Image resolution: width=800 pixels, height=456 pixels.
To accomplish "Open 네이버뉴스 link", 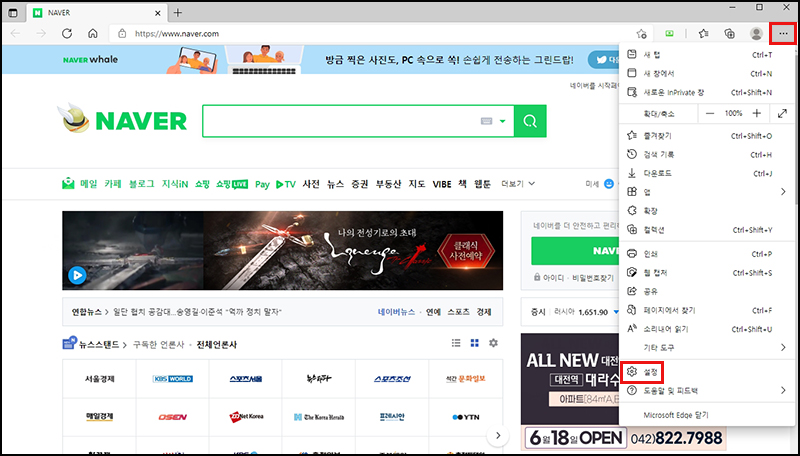I will [x=396, y=312].
